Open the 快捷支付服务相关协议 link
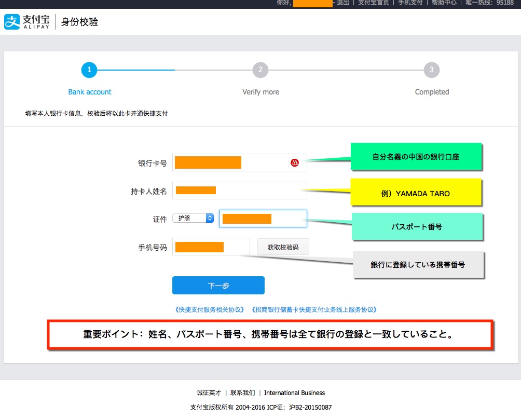 (x=210, y=309)
